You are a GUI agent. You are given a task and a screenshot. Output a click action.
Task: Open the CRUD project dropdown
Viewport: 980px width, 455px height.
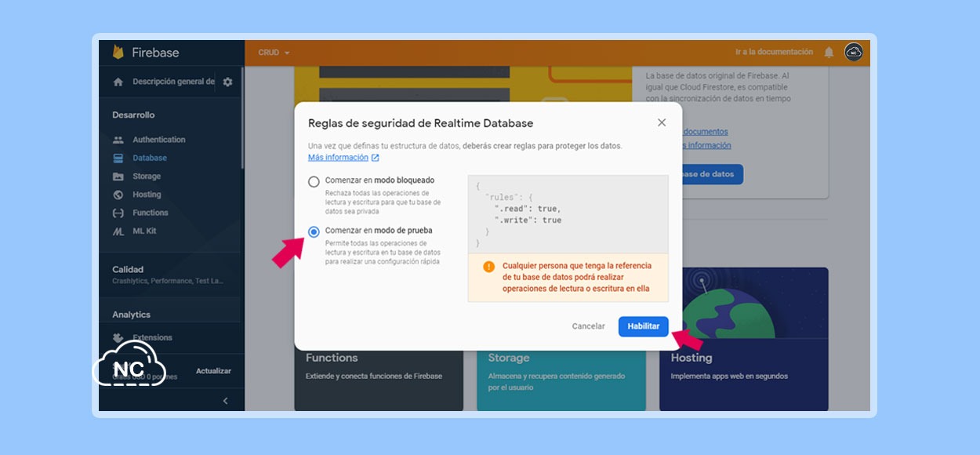pos(274,53)
